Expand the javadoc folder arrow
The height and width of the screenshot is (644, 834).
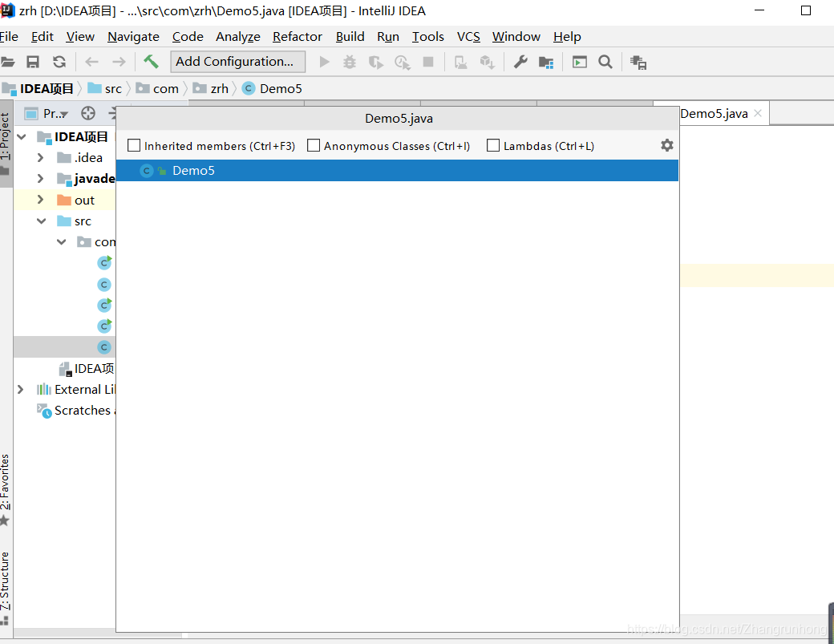pyautogui.click(x=40, y=178)
